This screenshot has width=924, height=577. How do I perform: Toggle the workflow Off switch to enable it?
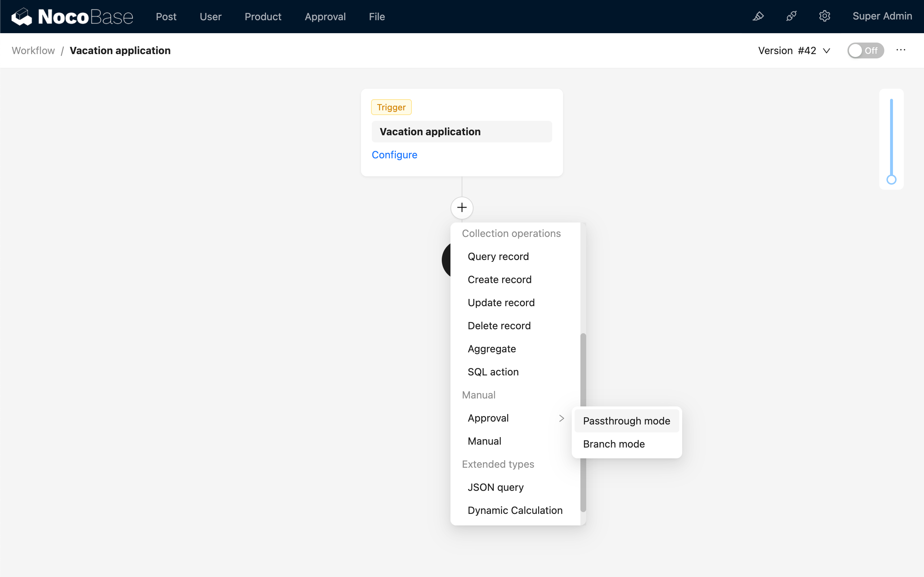tap(866, 50)
